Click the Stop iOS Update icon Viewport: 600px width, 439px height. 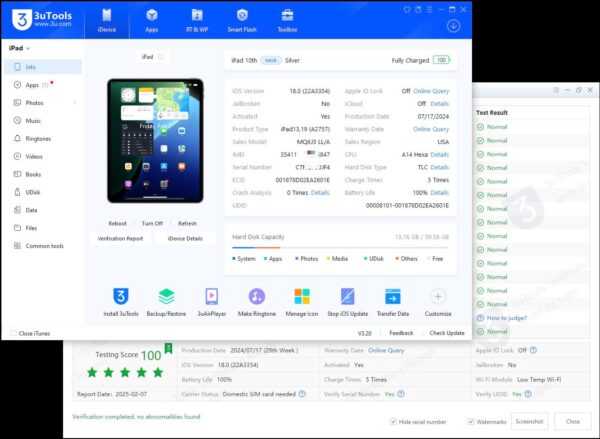pyautogui.click(x=347, y=296)
